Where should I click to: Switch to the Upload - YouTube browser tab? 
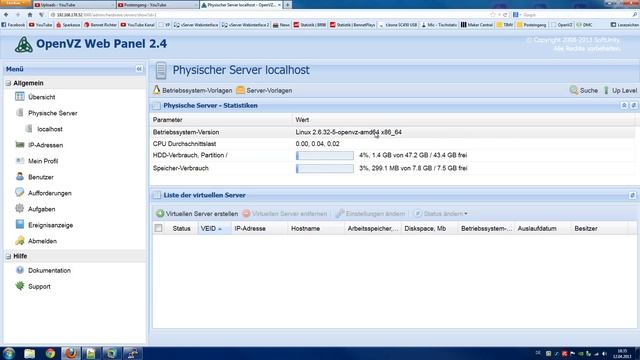[73, 5]
